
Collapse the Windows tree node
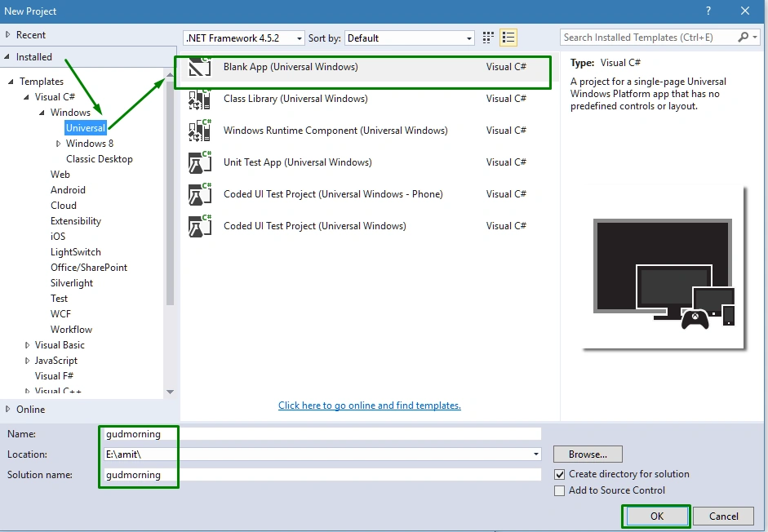click(x=42, y=113)
